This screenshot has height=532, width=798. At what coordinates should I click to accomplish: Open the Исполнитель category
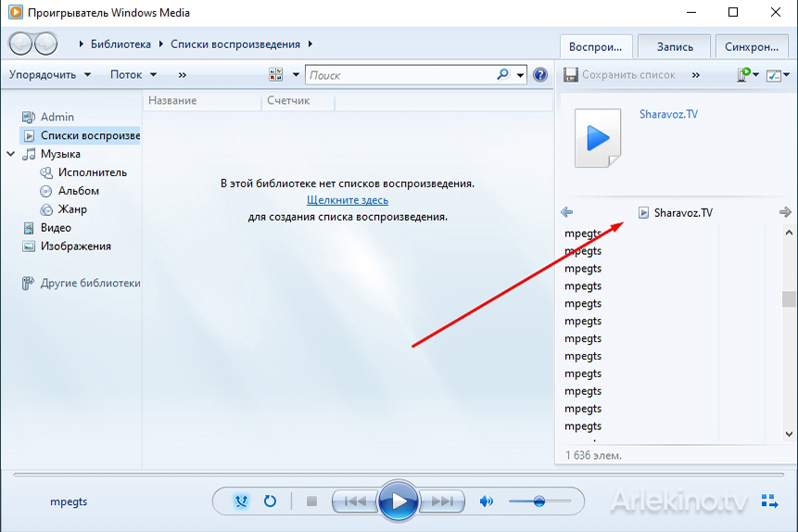83,172
